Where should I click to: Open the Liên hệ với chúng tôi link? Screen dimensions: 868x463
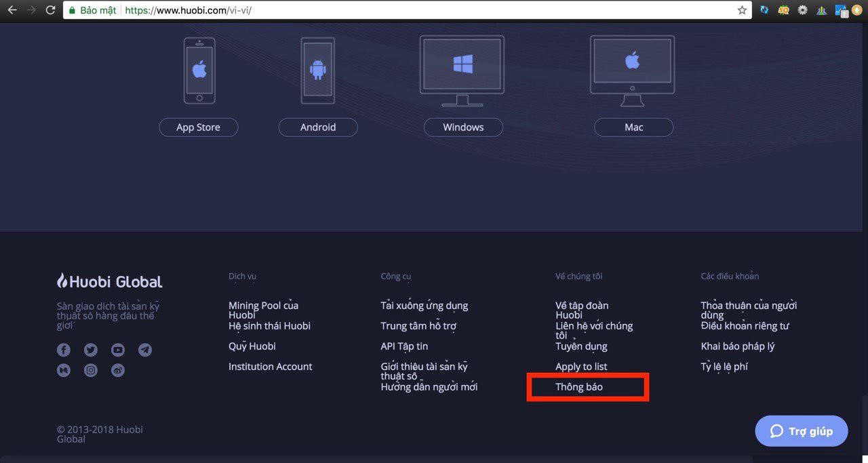594,331
